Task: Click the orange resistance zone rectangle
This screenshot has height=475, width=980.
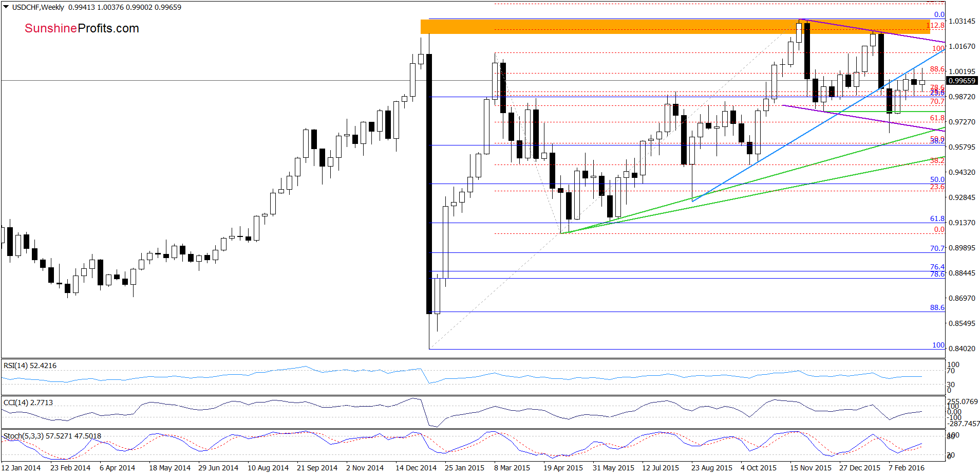Action: point(675,27)
